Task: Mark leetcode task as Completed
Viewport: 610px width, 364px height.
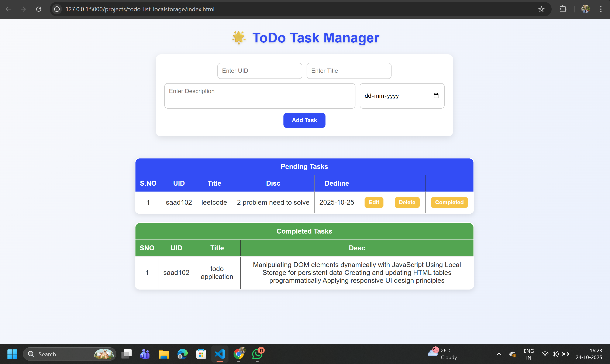Action: (449, 202)
